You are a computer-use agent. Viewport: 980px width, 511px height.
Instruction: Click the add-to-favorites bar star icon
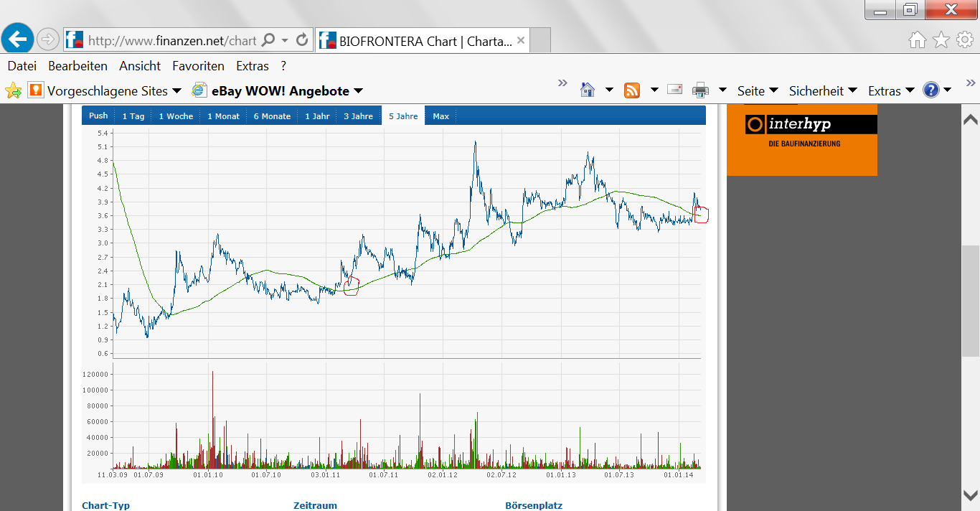(13, 90)
